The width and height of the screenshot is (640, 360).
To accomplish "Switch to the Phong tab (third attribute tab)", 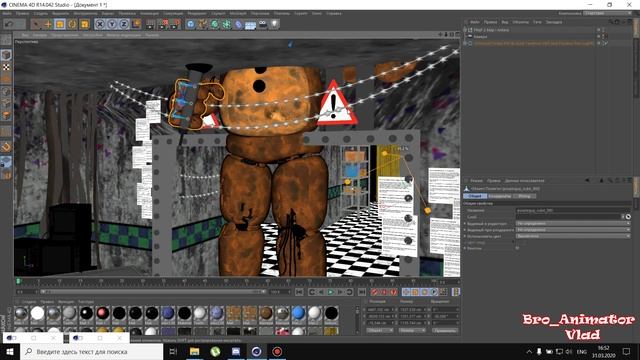I will (524, 196).
